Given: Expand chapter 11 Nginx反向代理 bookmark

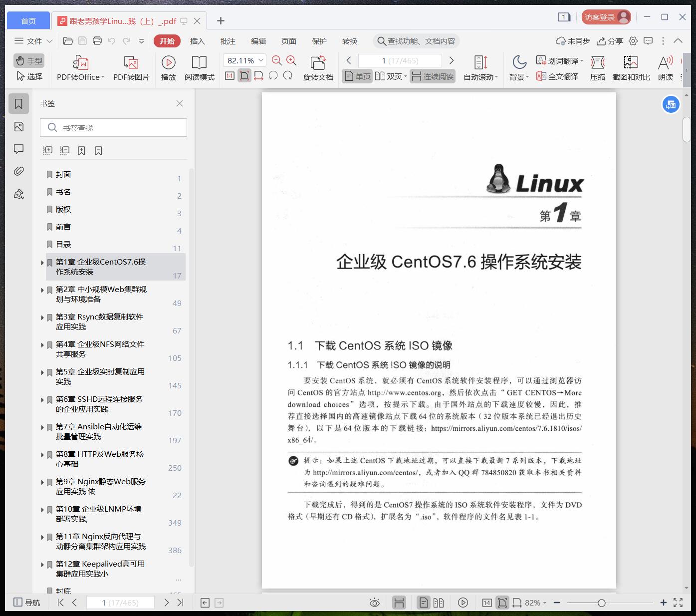Looking at the screenshot, I should coord(42,537).
